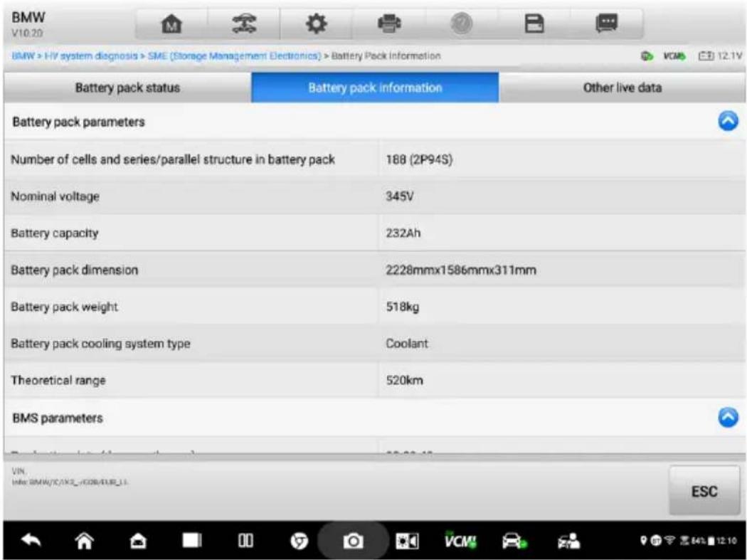
Task: Select the 2228mmx1586mmx311mm dimension value
Action: [x=461, y=270]
